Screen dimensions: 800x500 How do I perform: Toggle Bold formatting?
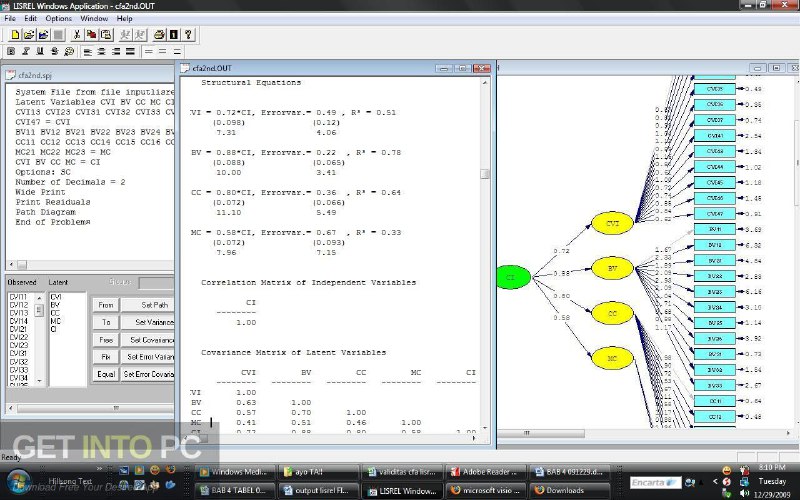point(11,52)
